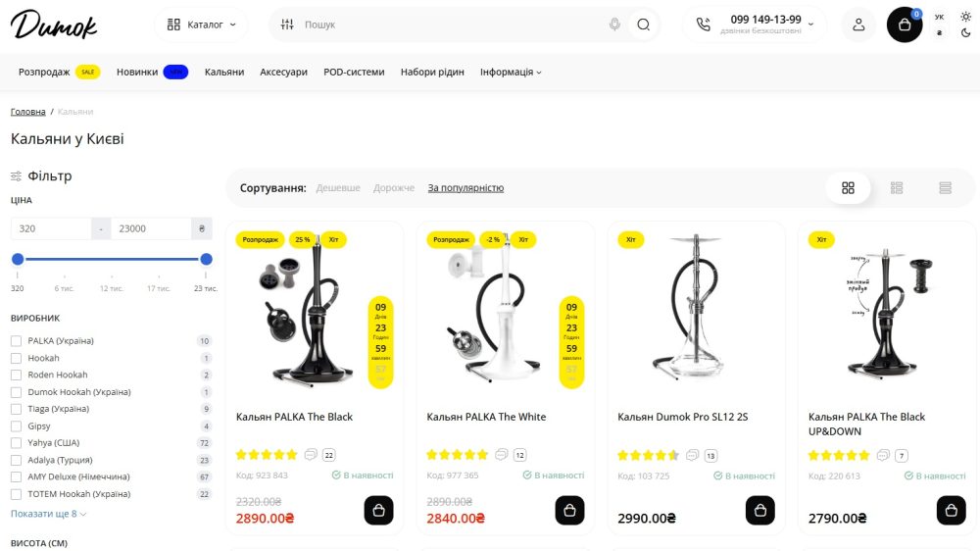This screenshot has width=980, height=551.
Task: Open the shopping cart in header
Action: [x=905, y=25]
